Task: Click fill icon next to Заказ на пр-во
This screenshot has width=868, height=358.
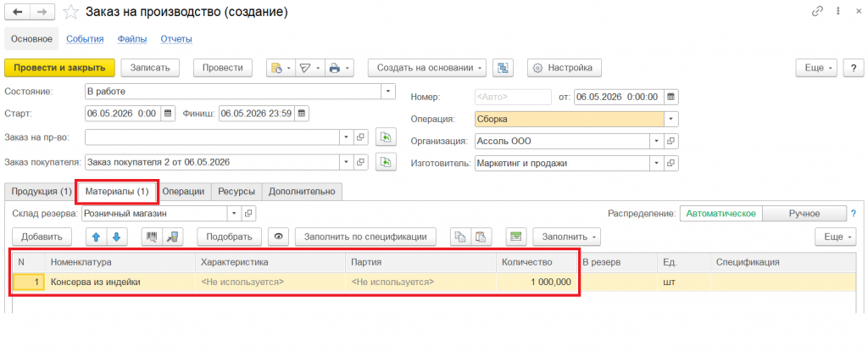Action: pyautogui.click(x=386, y=137)
